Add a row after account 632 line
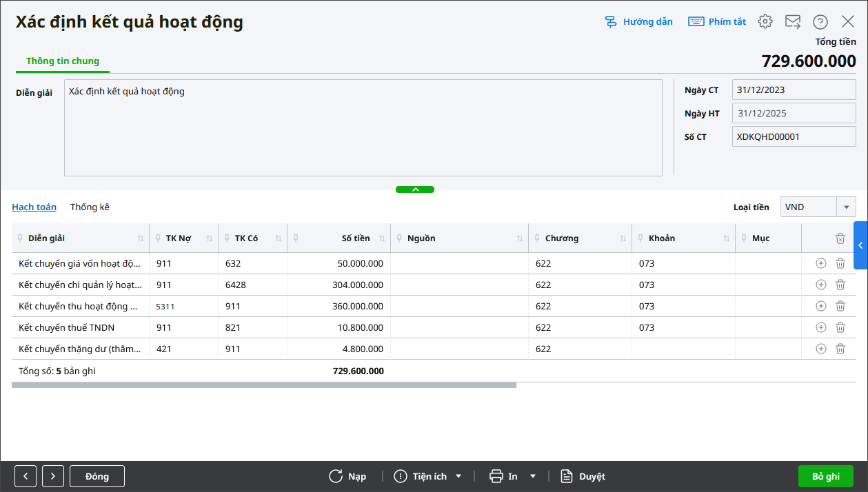The image size is (868, 492). coord(820,263)
